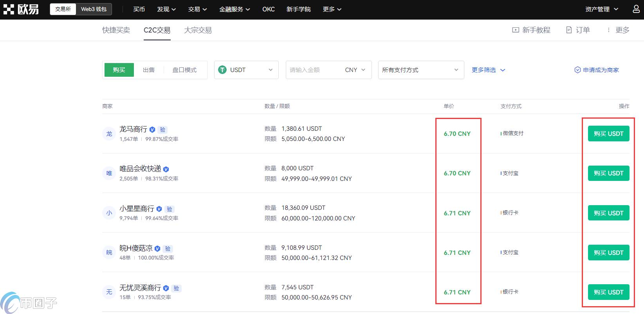
Task: Click verified badge beside 无忧灵溪商行
Action: click(166, 288)
